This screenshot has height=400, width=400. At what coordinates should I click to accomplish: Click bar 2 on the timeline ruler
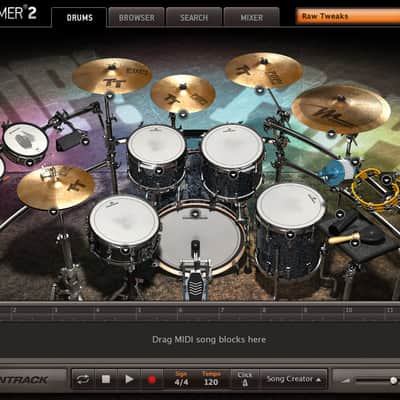coord(14,310)
